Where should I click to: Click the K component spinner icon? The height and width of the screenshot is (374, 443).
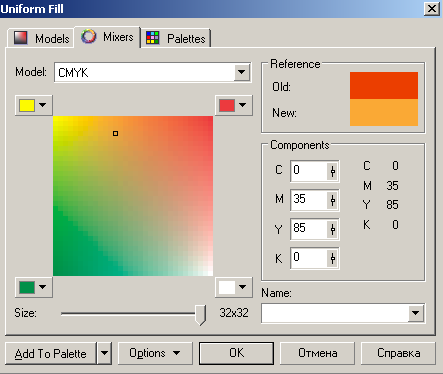332,258
